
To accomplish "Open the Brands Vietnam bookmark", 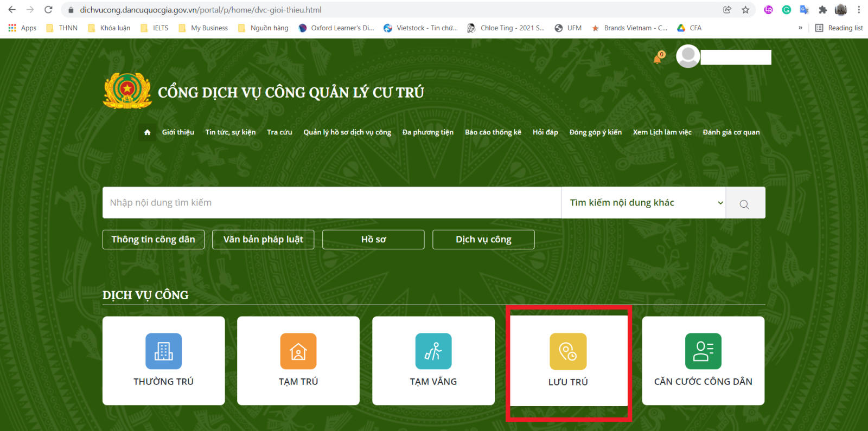I will [x=630, y=28].
